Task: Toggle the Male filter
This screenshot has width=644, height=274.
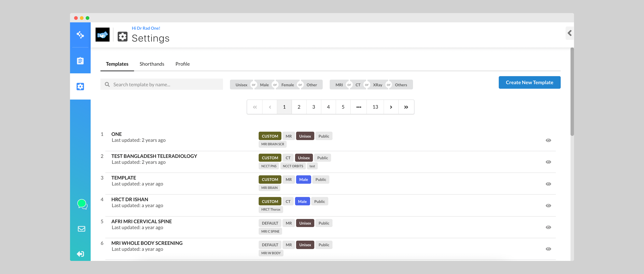Action: (x=264, y=85)
